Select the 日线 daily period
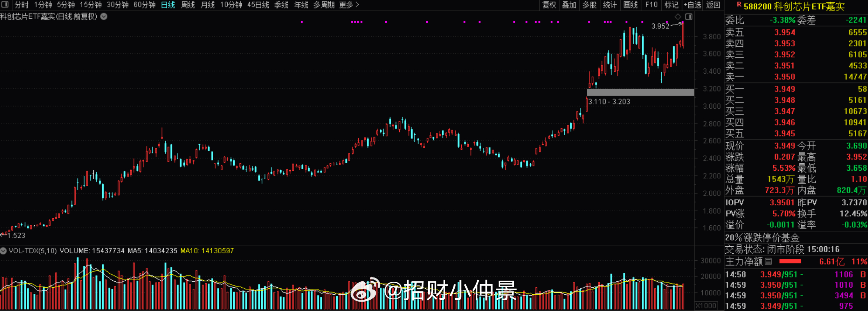 pos(168,5)
